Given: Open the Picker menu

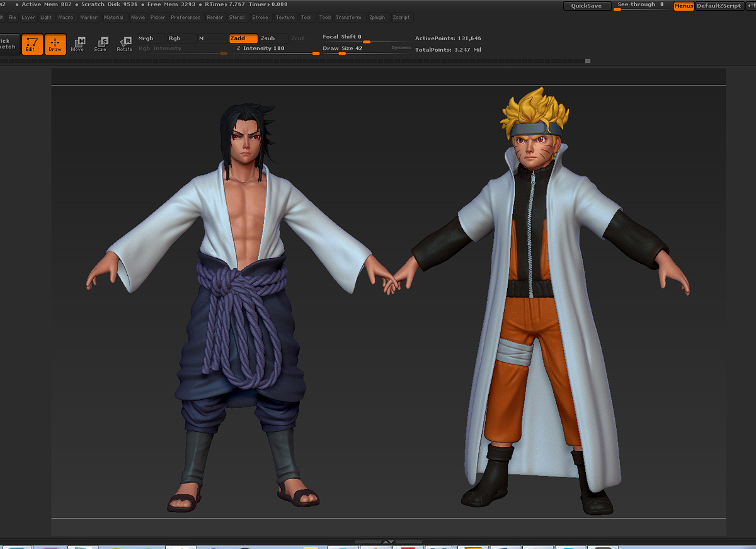Looking at the screenshot, I should click(157, 18).
